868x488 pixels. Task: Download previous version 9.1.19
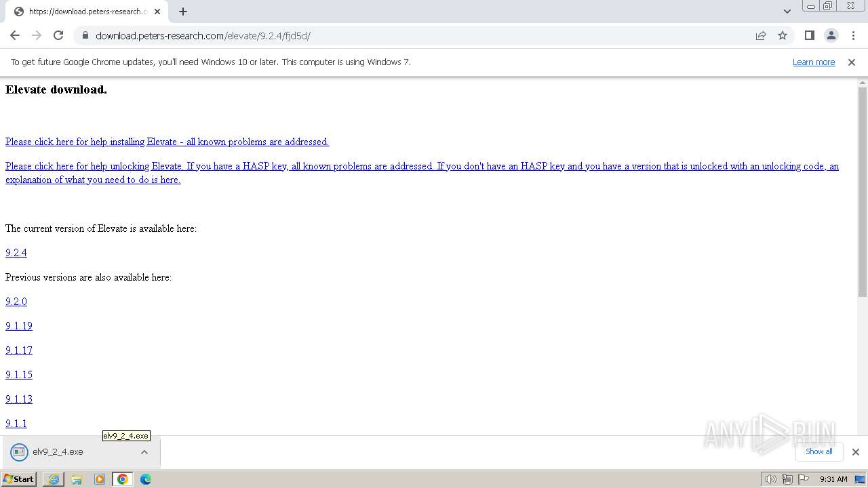click(x=19, y=326)
